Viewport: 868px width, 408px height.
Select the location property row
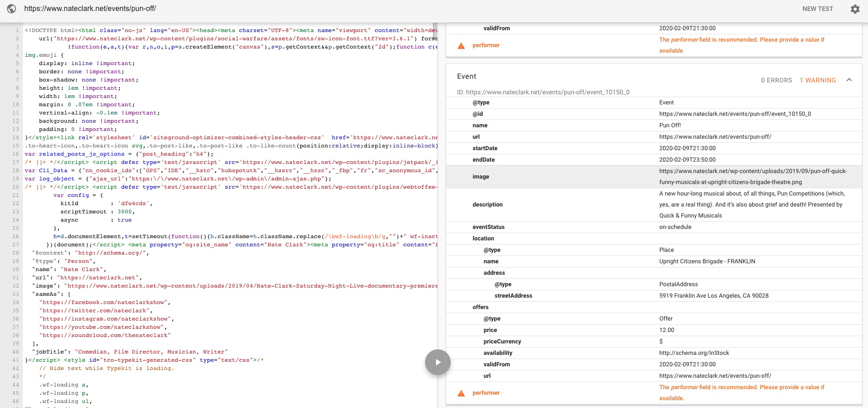(x=654, y=239)
